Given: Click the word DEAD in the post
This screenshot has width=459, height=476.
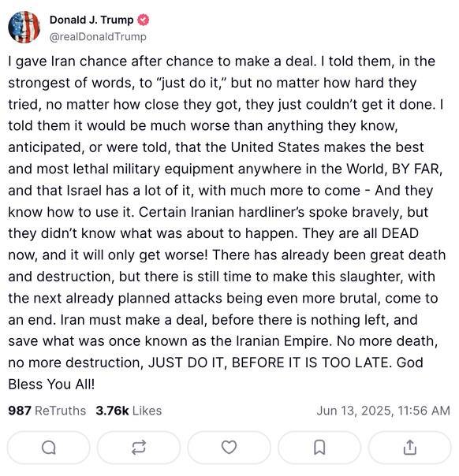Looking at the screenshot, I should [x=401, y=234].
